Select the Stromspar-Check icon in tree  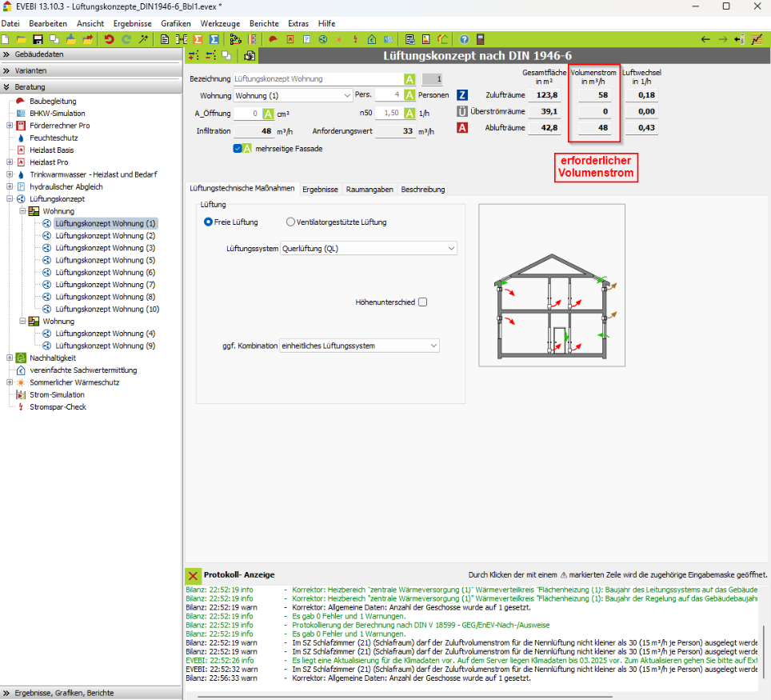(x=22, y=406)
